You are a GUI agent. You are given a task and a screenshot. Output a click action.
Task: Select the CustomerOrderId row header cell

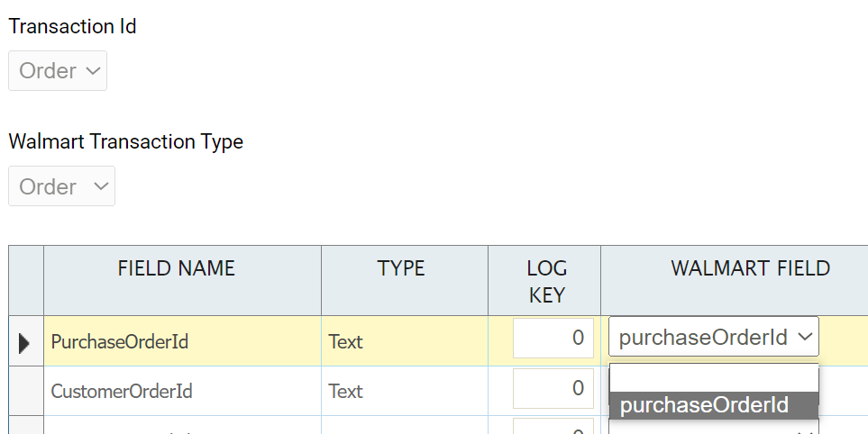click(x=26, y=391)
